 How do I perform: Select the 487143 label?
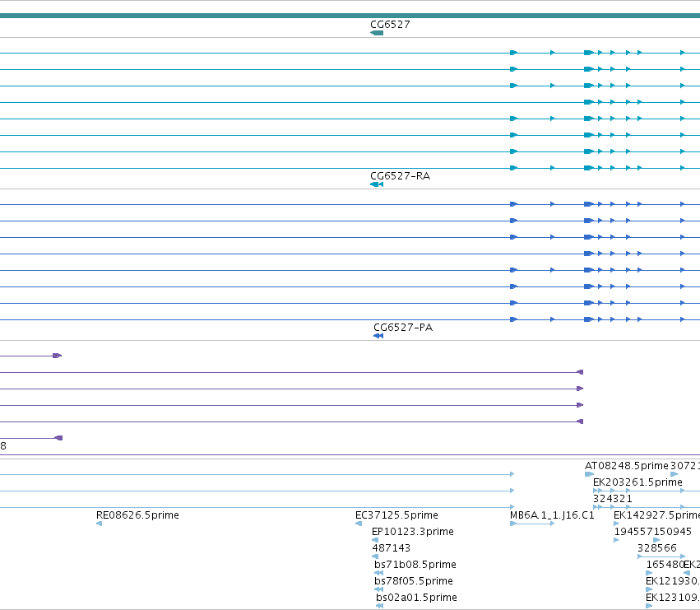391,548
